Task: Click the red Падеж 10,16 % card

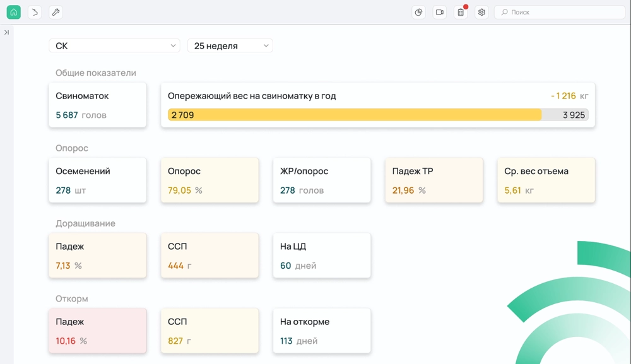Action: 98,331
